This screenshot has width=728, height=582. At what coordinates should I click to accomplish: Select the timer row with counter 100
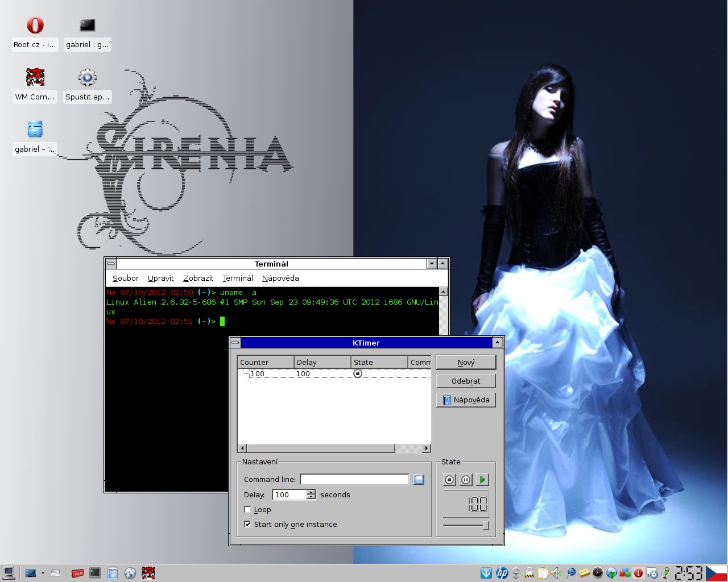coord(334,373)
